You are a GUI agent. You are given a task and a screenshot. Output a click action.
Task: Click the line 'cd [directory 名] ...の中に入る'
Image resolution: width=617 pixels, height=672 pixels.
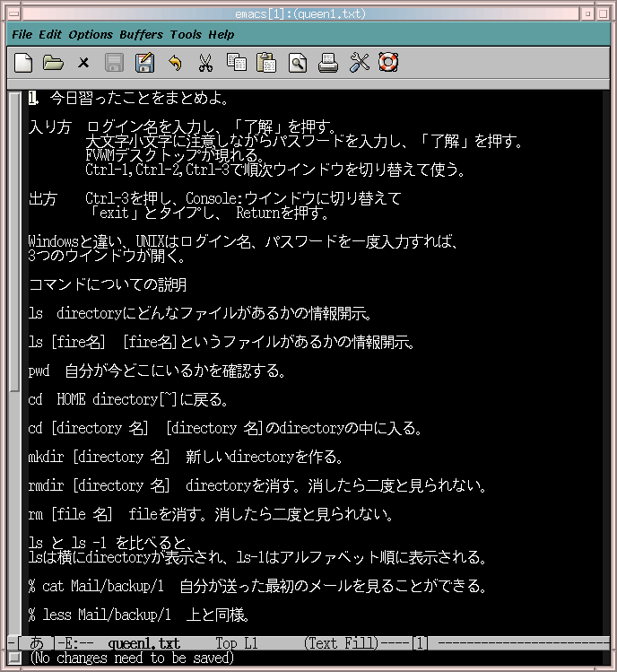coord(225,428)
